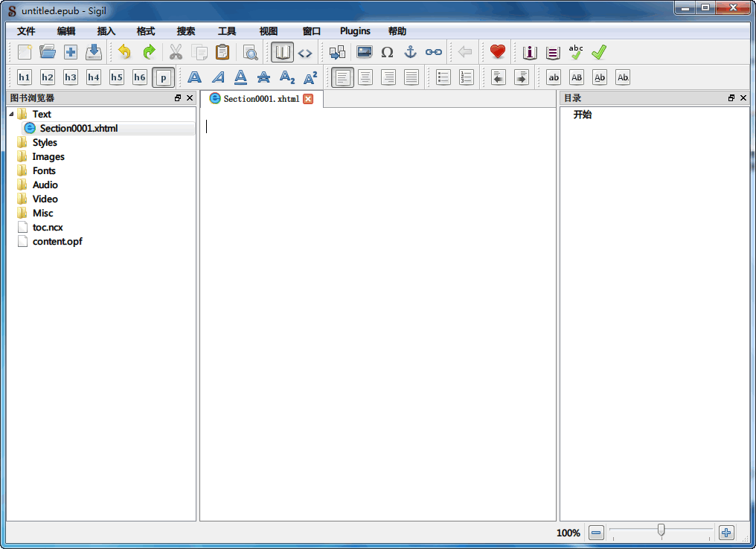Open the Metadata Editor icon
756x549 pixels.
pos(529,52)
